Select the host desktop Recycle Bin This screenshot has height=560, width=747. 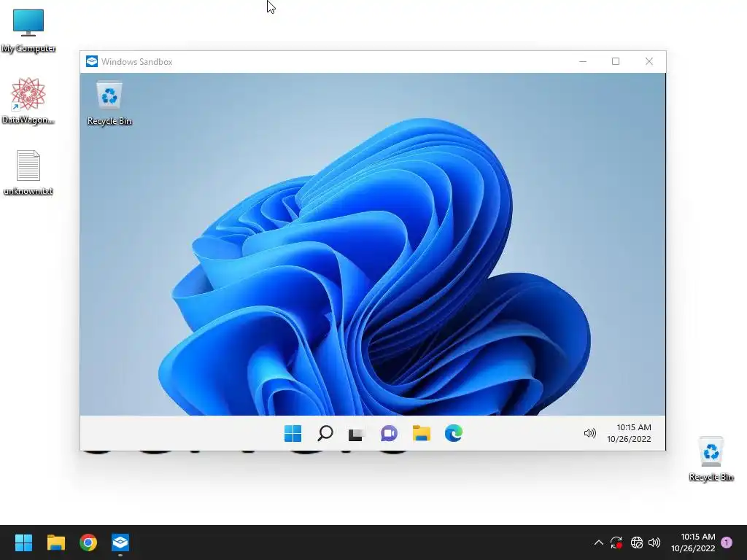711,459
